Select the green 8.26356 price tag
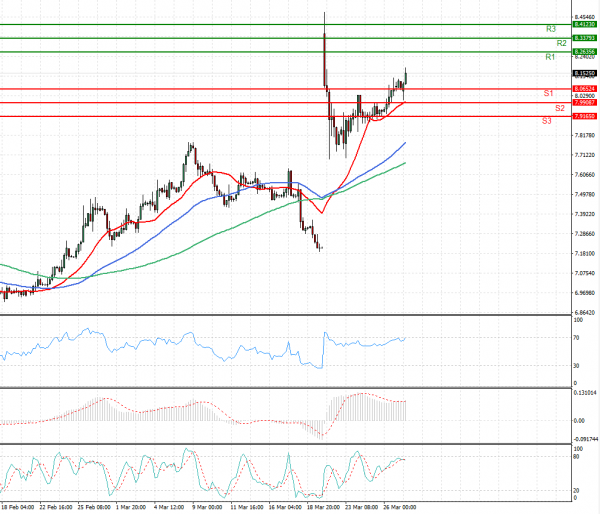600x514 pixels. [x=585, y=52]
